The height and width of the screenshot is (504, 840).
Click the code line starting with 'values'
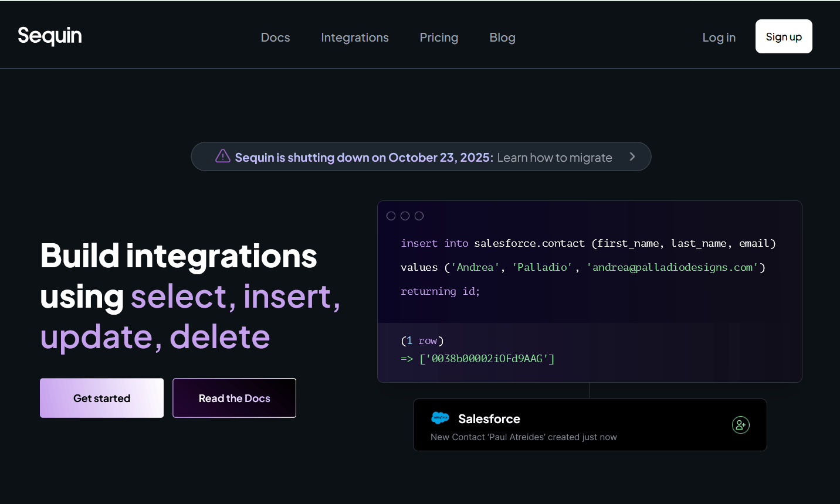(x=582, y=267)
